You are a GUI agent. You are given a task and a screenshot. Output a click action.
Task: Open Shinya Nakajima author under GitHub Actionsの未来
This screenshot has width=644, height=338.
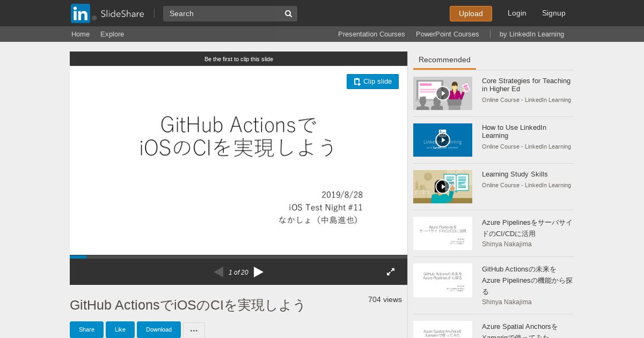click(x=507, y=302)
